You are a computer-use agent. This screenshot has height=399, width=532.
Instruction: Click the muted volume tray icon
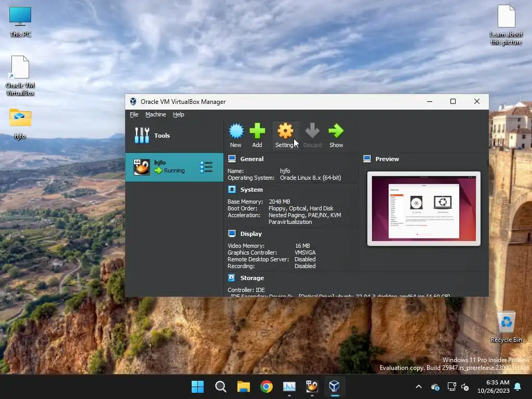pos(465,387)
